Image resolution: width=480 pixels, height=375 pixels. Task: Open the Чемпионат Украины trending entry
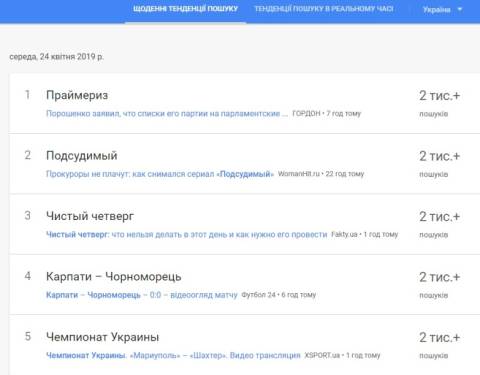[x=103, y=337]
